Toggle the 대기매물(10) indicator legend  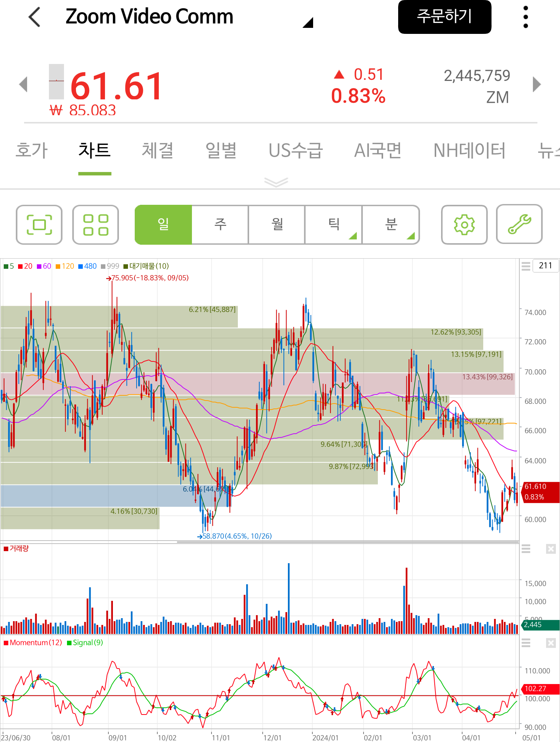coord(146,266)
